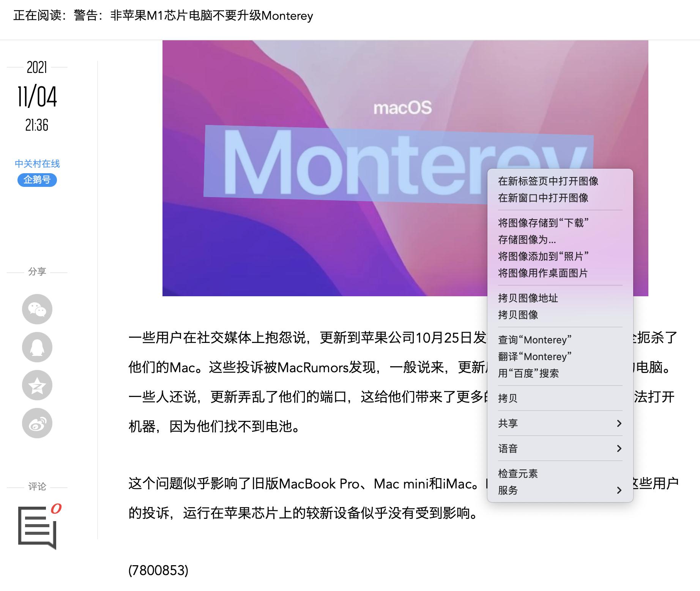
Task: Share the article via WeChat icon
Action: click(37, 310)
